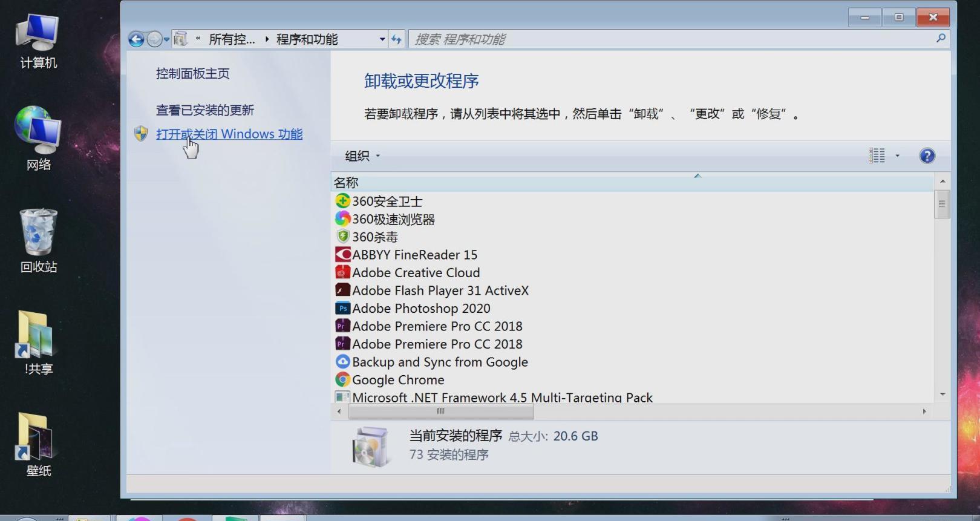Click the 360安全卫士 program icon

tap(342, 201)
